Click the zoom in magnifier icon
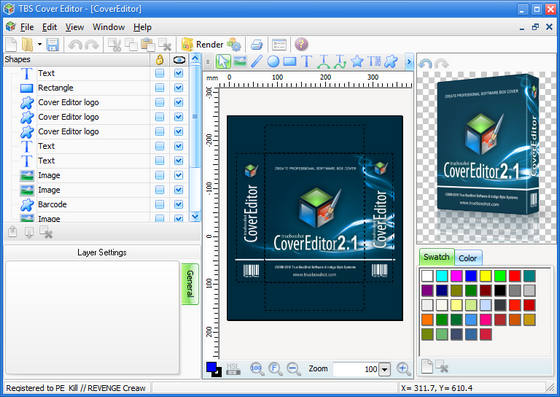 (403, 368)
